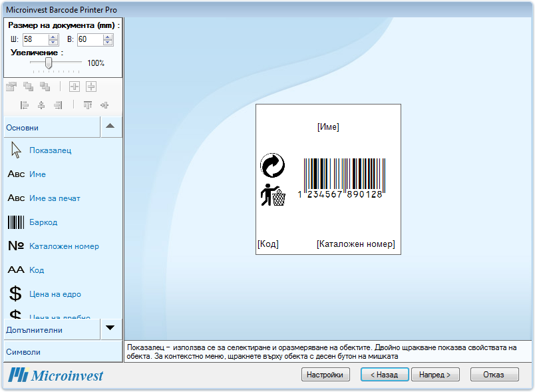This screenshot has width=535, height=392.
Task: Click the height field showing 60
Action: (90, 39)
